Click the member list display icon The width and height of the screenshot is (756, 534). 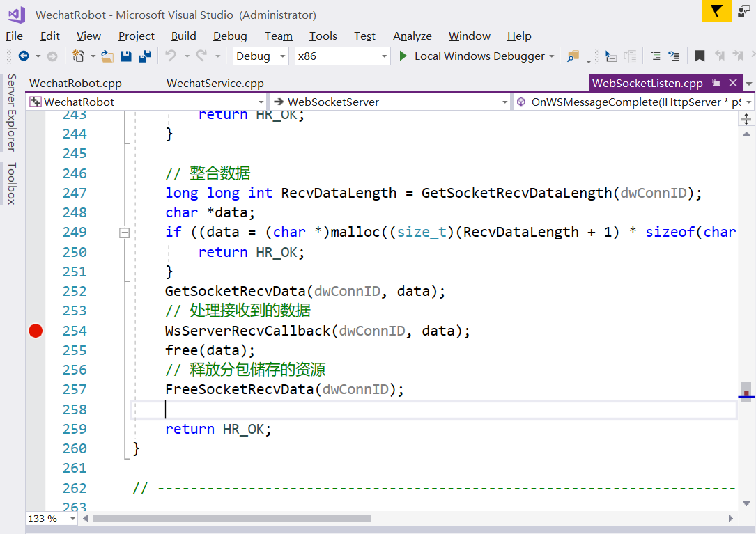(x=611, y=56)
